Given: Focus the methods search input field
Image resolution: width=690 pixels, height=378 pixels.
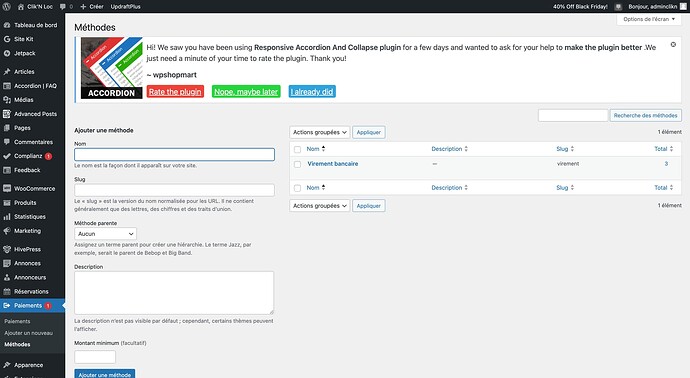Looking at the screenshot, I should pyautogui.click(x=573, y=115).
